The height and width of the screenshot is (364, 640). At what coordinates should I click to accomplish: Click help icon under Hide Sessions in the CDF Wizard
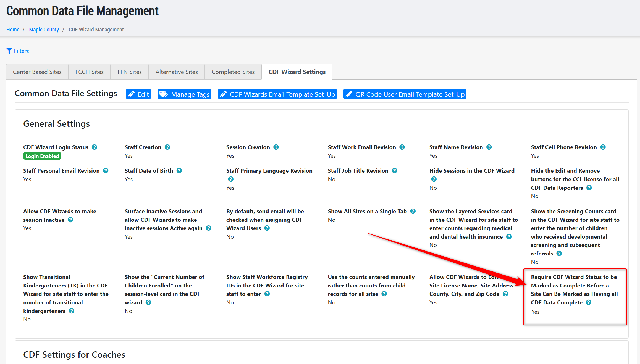[x=434, y=179]
